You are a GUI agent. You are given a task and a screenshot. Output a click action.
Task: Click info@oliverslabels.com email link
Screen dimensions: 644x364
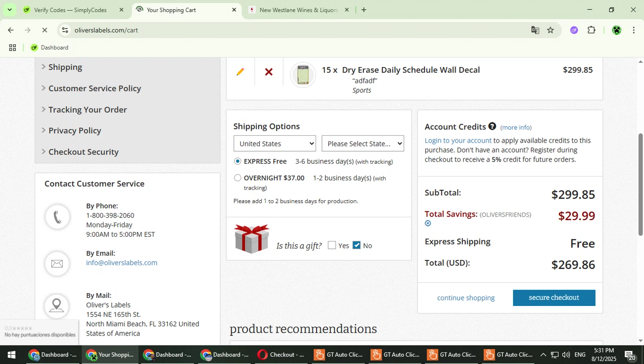122,263
